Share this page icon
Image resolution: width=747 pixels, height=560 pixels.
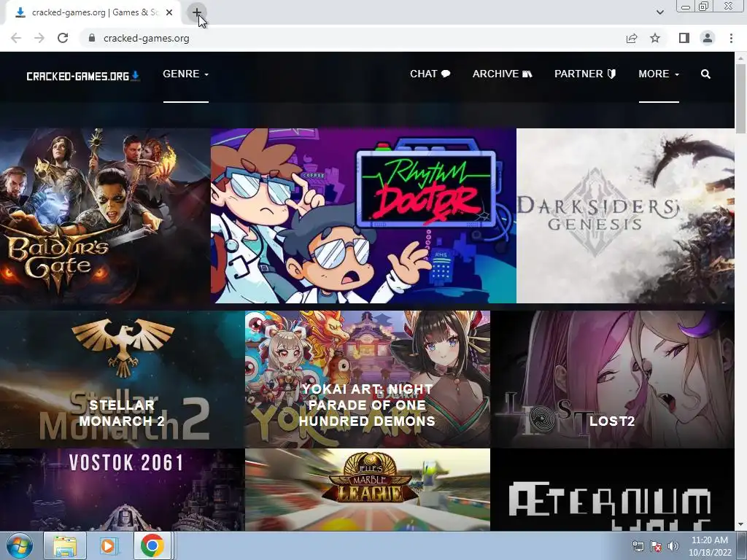click(x=632, y=38)
